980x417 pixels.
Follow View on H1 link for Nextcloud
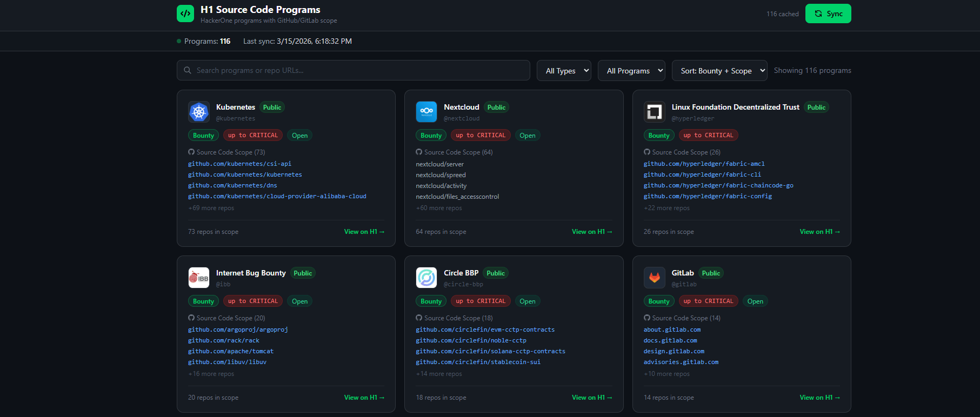coord(592,232)
